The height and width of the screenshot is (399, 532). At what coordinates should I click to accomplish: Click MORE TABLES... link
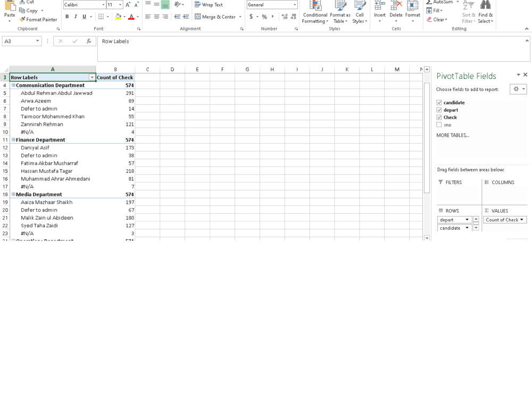(453, 135)
